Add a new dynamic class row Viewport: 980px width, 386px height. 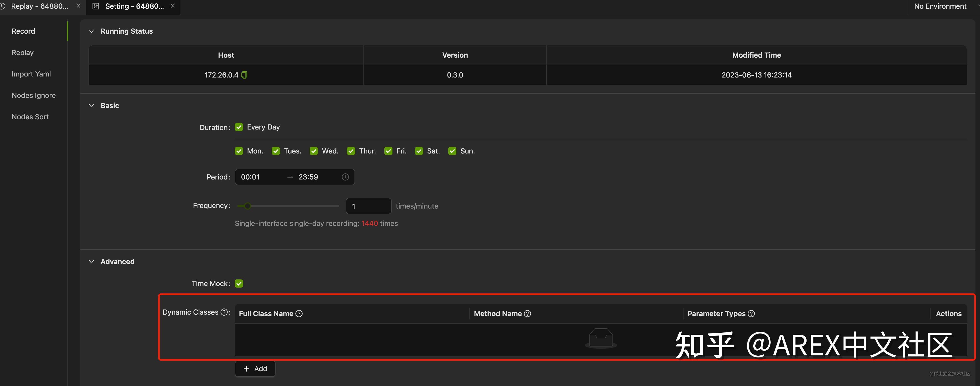tap(255, 368)
